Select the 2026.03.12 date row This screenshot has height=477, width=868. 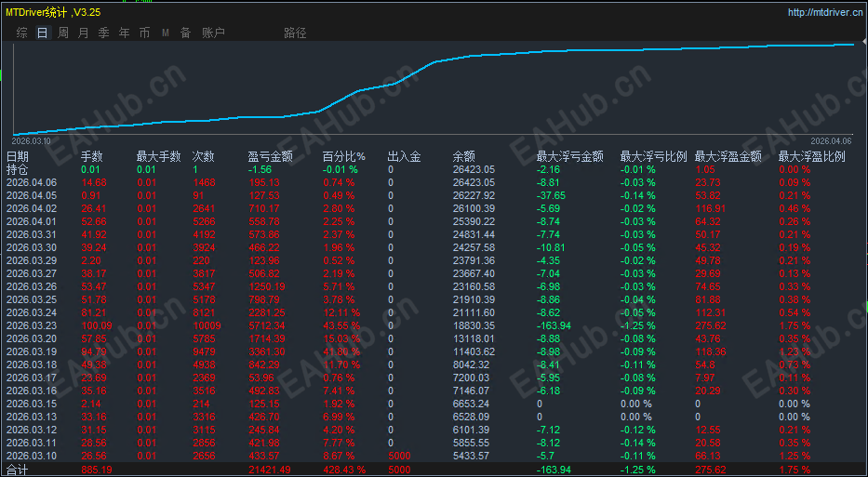[33, 430]
